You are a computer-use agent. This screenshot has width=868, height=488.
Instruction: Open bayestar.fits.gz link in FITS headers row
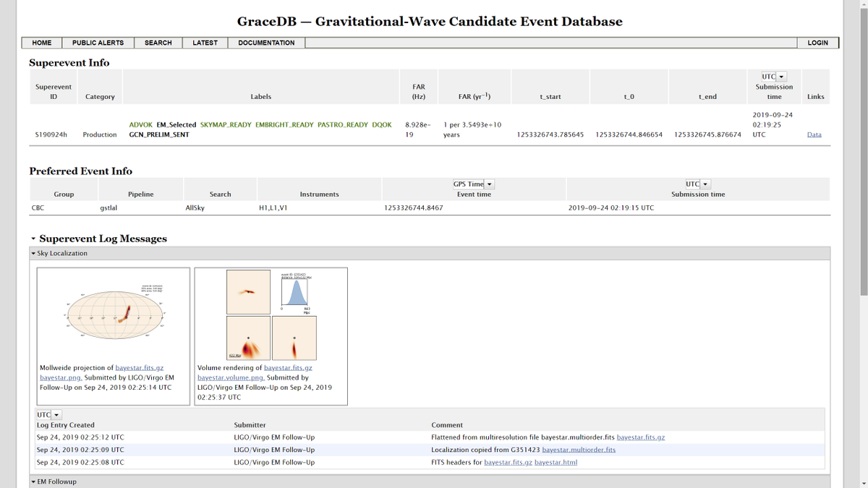coord(508,462)
